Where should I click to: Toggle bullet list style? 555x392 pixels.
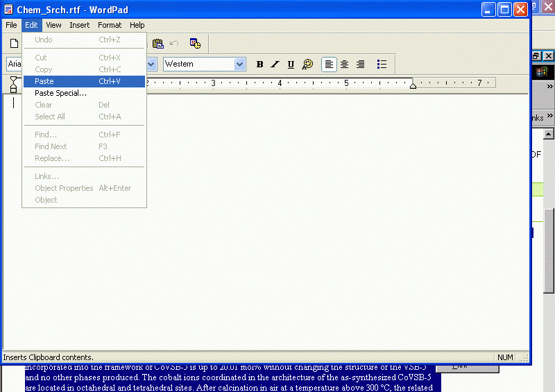(382, 64)
